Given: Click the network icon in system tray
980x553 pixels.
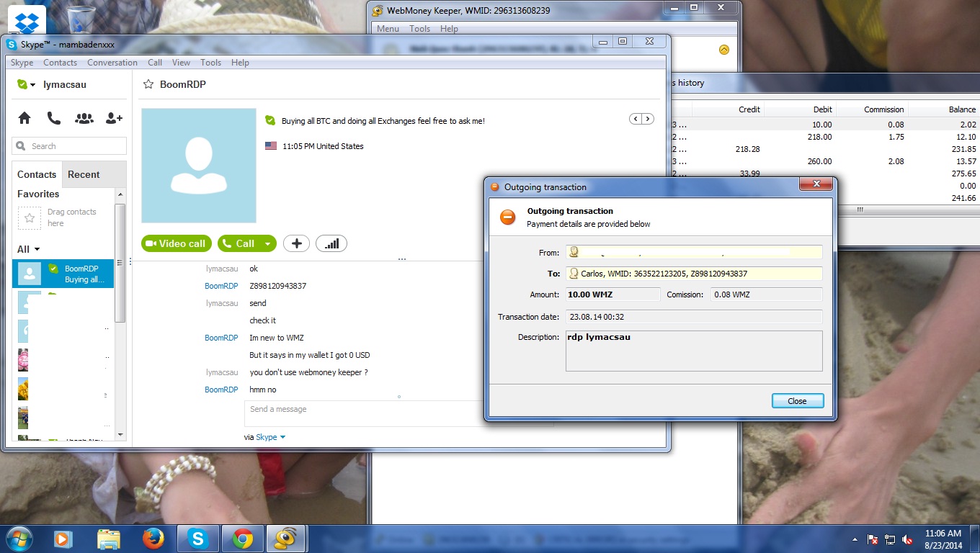Looking at the screenshot, I should coord(890,539).
